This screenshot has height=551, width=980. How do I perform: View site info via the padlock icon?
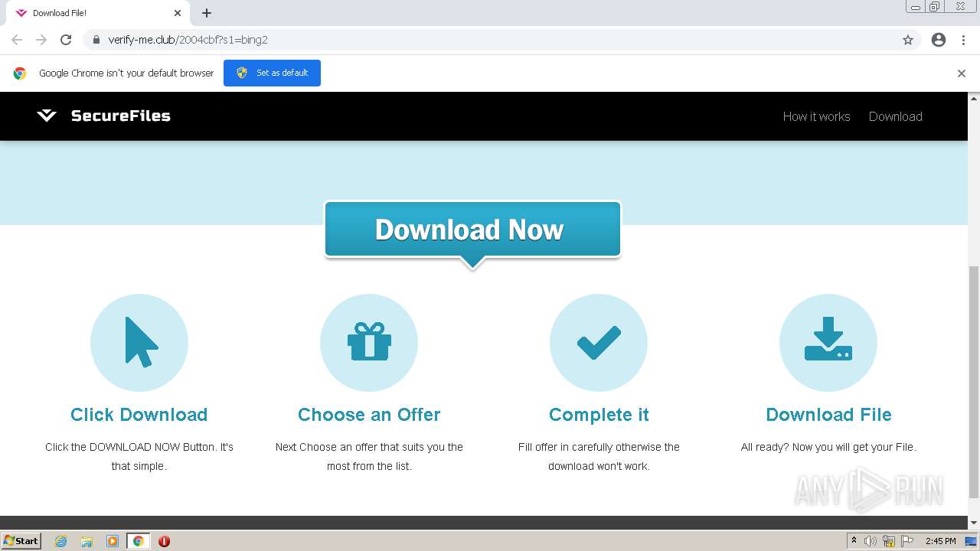click(x=96, y=40)
